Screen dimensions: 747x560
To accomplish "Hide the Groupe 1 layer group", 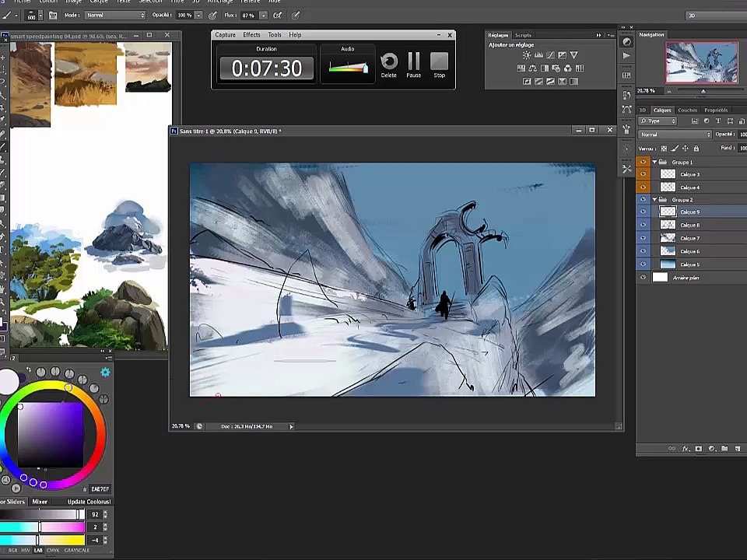I will (x=644, y=162).
